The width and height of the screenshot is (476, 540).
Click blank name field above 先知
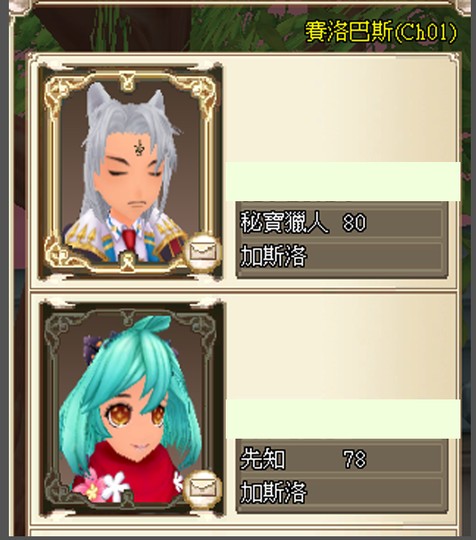tap(343, 419)
